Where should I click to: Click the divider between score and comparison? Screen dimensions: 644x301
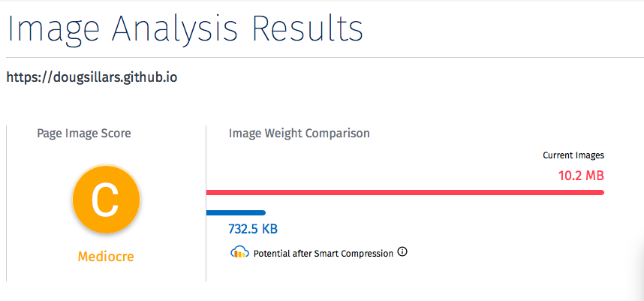pos(206,203)
